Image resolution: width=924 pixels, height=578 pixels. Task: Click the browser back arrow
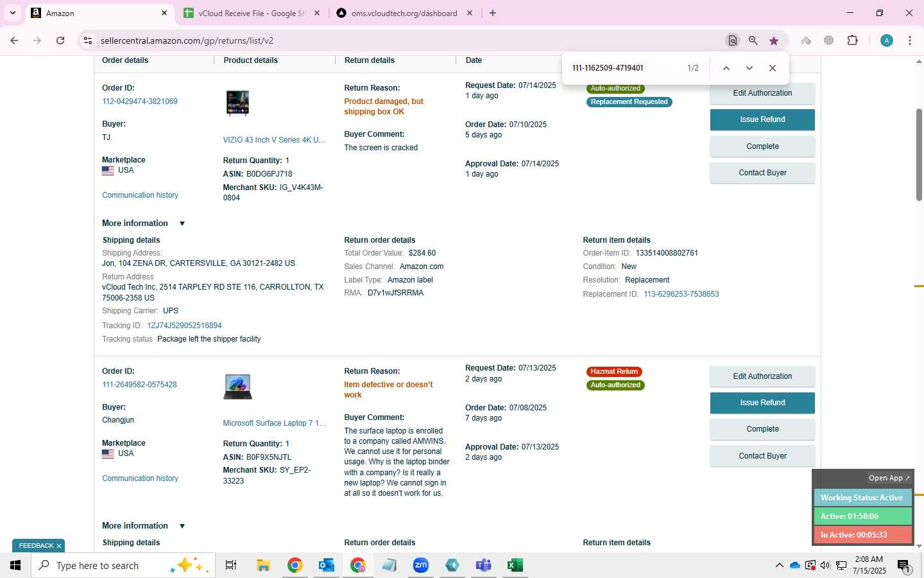coord(14,40)
